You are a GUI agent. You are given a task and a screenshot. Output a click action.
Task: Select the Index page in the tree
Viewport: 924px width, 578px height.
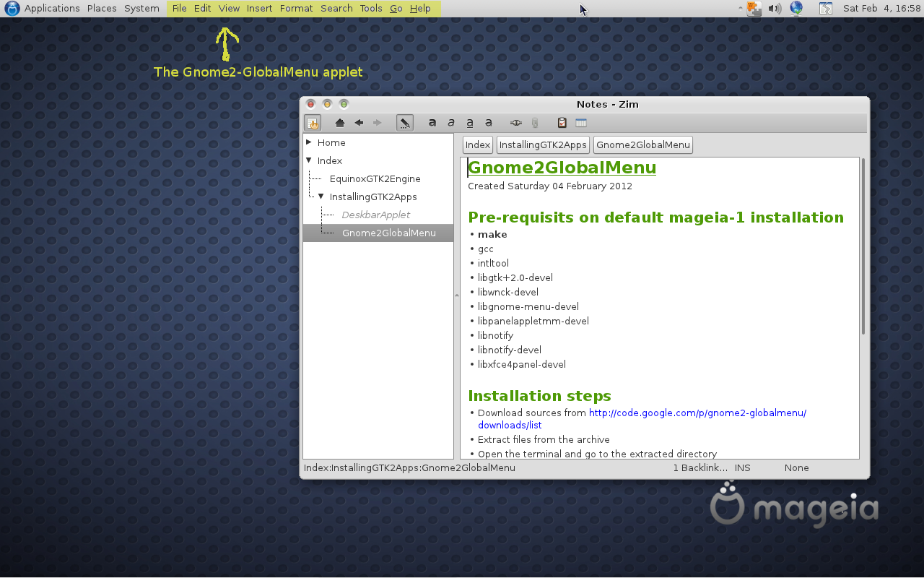[330, 160]
